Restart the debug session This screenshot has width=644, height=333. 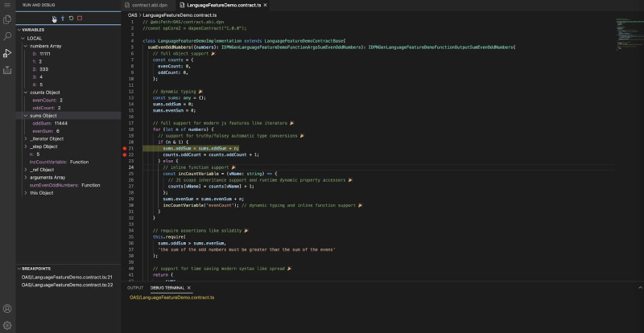71,18
